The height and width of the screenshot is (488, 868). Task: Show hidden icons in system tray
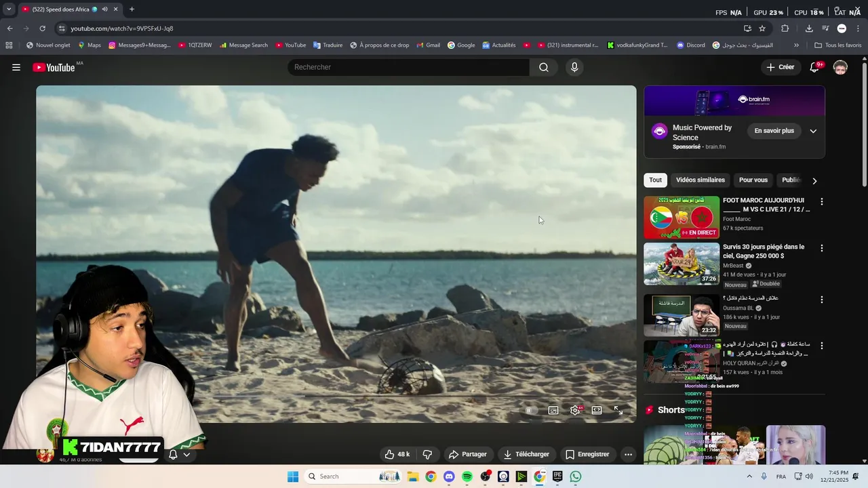pyautogui.click(x=749, y=476)
